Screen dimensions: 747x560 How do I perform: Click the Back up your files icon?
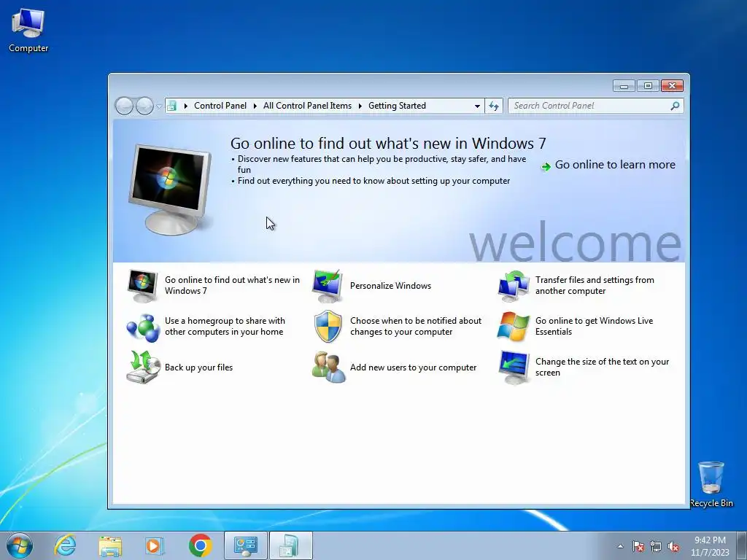pos(142,367)
